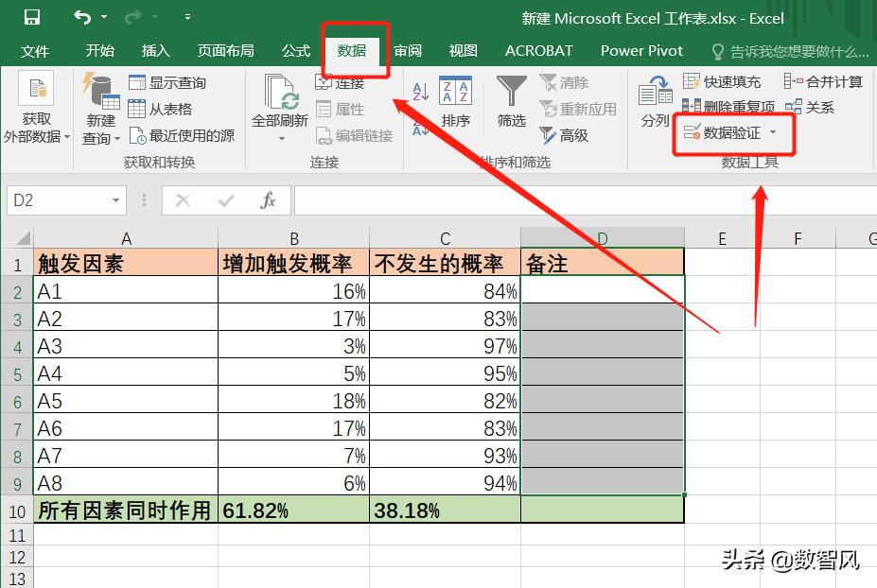
Task: Select cell B10 containing 61.82%
Action: 293,510
